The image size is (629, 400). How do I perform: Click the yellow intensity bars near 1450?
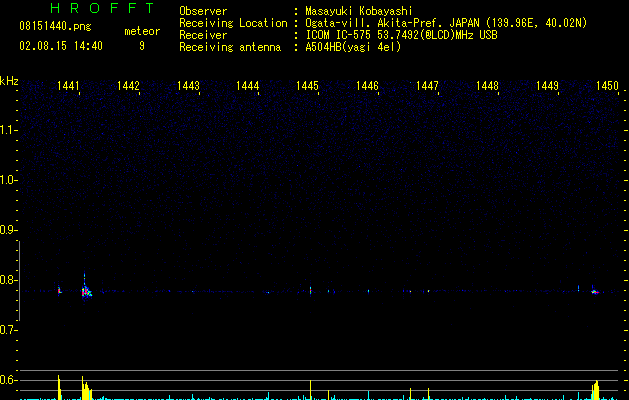[x=596, y=390]
